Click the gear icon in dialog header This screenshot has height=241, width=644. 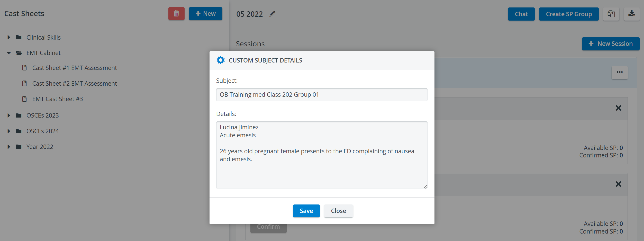point(221,60)
